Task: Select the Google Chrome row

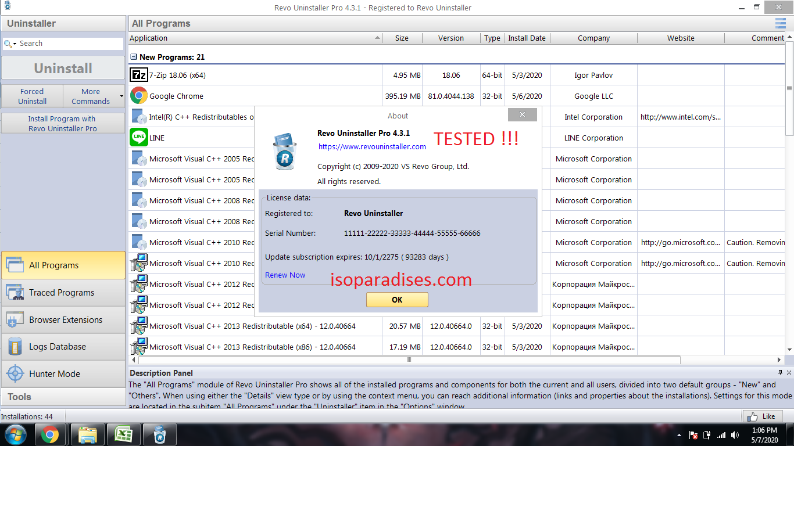Action: pyautogui.click(x=456, y=96)
